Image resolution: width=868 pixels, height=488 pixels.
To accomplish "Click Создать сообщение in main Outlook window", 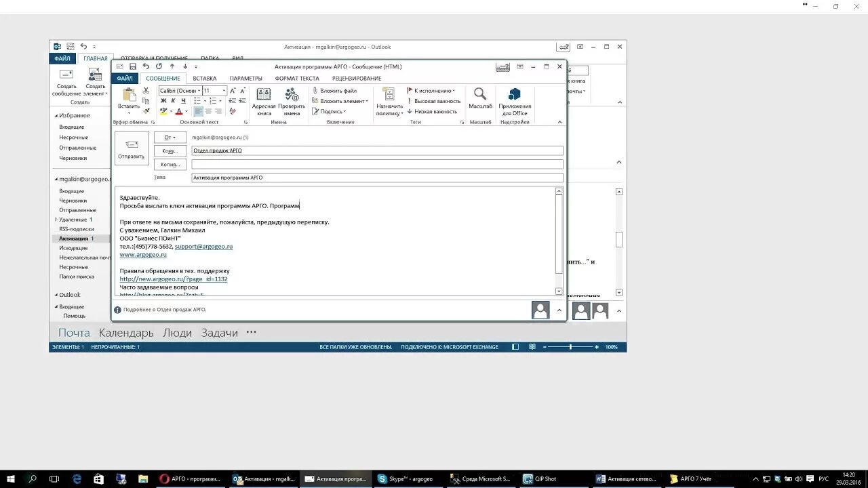I will click(66, 83).
